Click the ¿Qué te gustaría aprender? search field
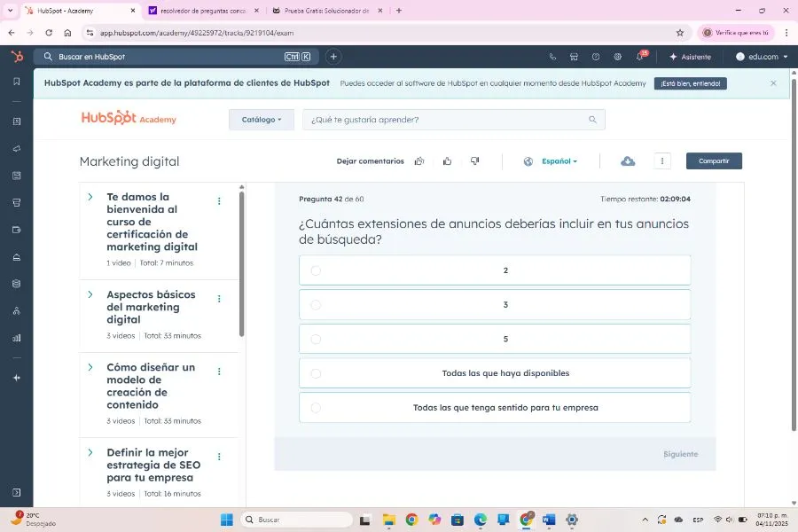This screenshot has width=798, height=532. pyautogui.click(x=453, y=120)
